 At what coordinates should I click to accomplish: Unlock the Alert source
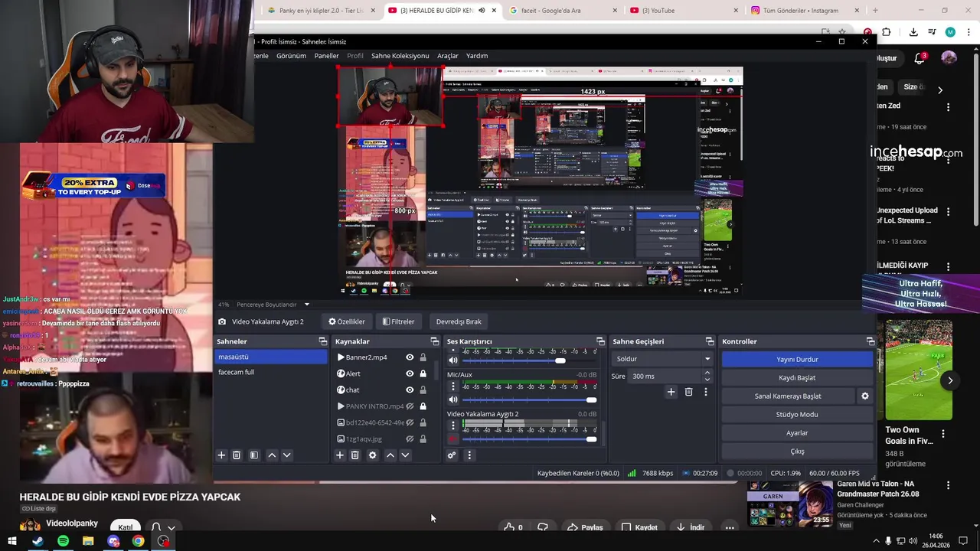[423, 373]
